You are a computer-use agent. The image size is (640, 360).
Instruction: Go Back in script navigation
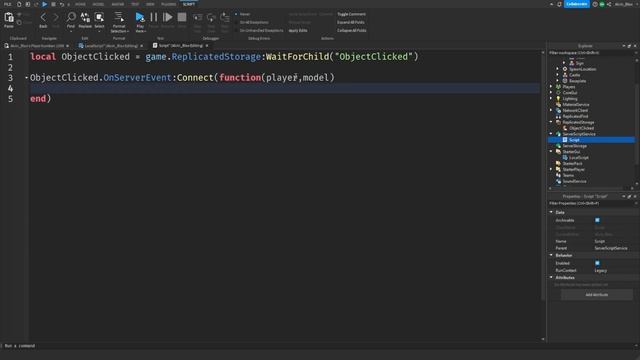coord(43,20)
